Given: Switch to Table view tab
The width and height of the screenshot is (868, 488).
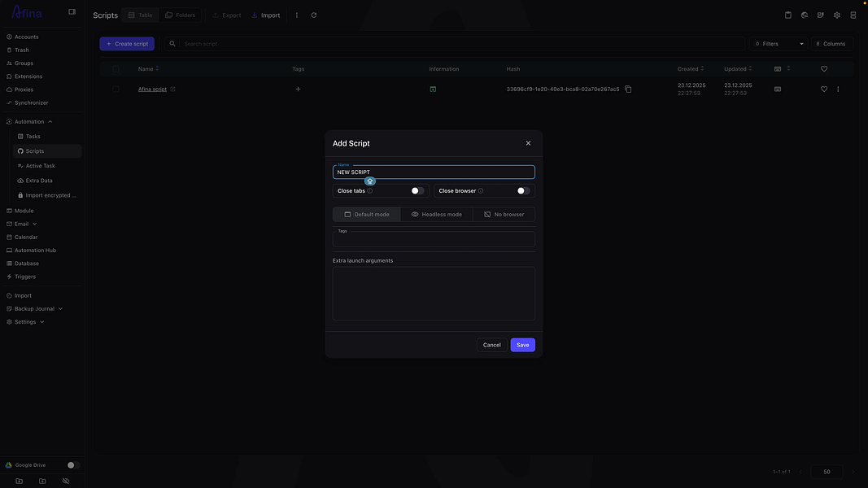Looking at the screenshot, I should pos(140,15).
